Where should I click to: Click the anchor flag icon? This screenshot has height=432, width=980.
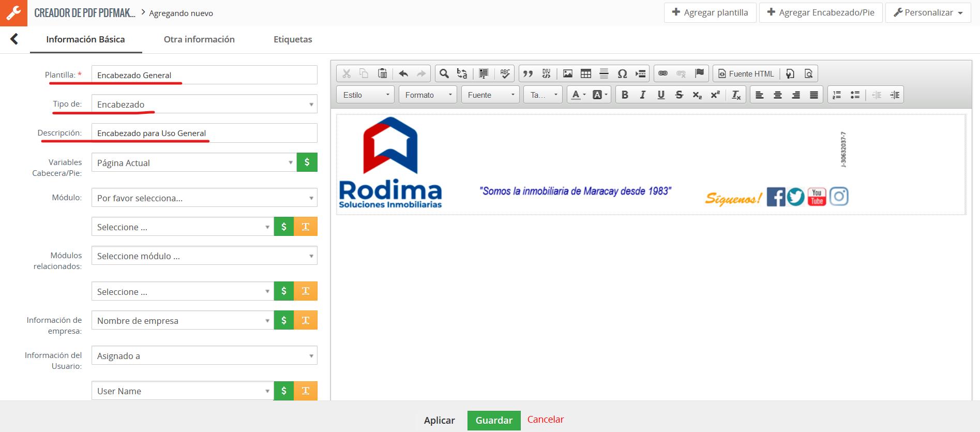tap(699, 73)
